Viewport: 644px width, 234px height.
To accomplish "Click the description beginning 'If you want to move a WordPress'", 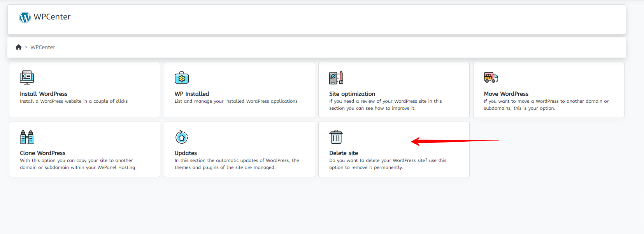I will [546, 105].
